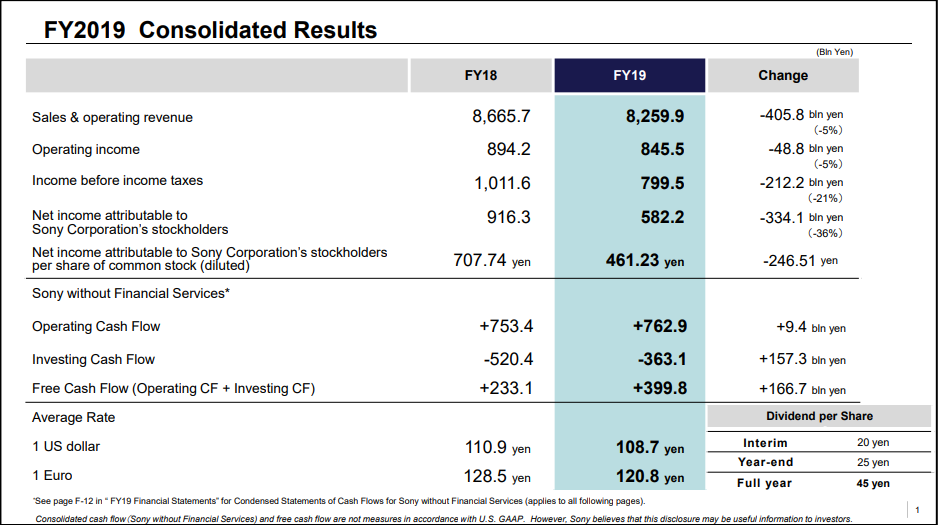This screenshot has height=525, width=938.
Task: Click the Sony without Financial Services heading
Action: click(x=130, y=294)
